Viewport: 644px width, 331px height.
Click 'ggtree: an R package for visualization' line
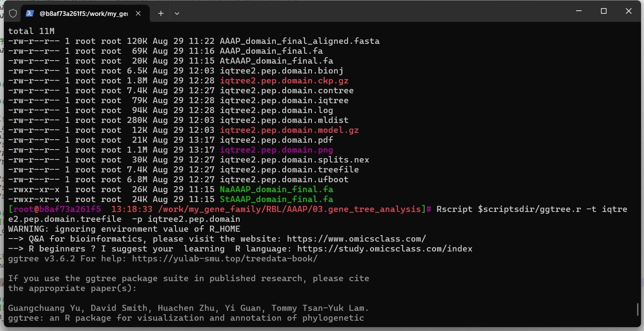(186, 318)
